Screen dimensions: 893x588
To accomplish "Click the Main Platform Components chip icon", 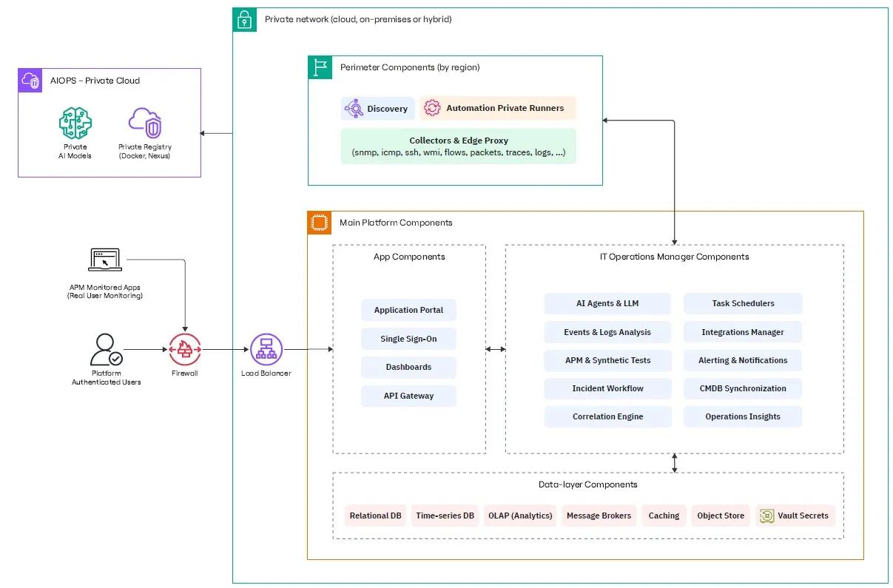I will click(x=320, y=223).
